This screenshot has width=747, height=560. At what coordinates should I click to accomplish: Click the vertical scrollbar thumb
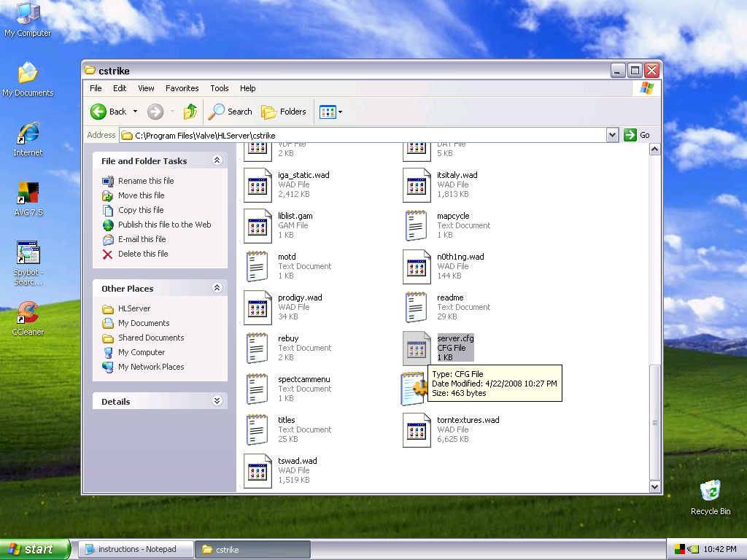(655, 422)
